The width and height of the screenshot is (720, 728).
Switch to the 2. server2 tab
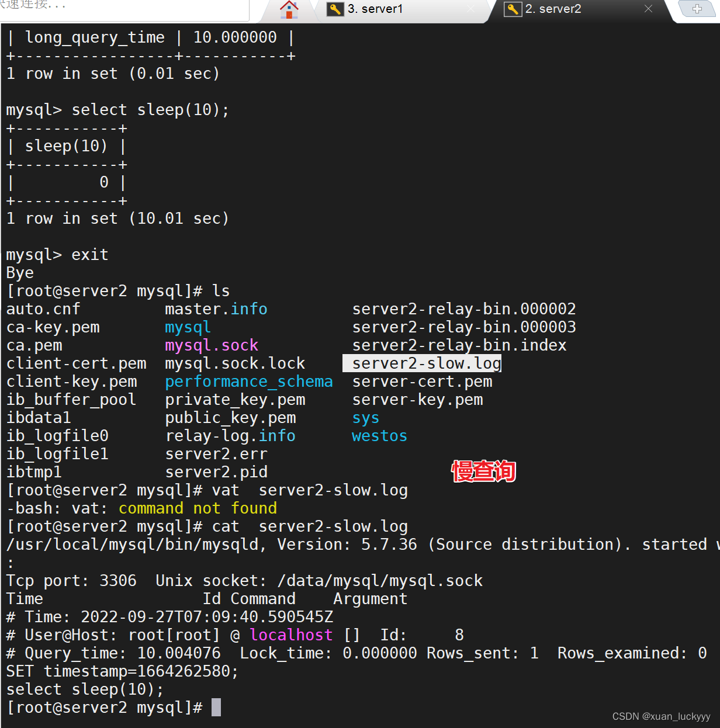(x=553, y=9)
